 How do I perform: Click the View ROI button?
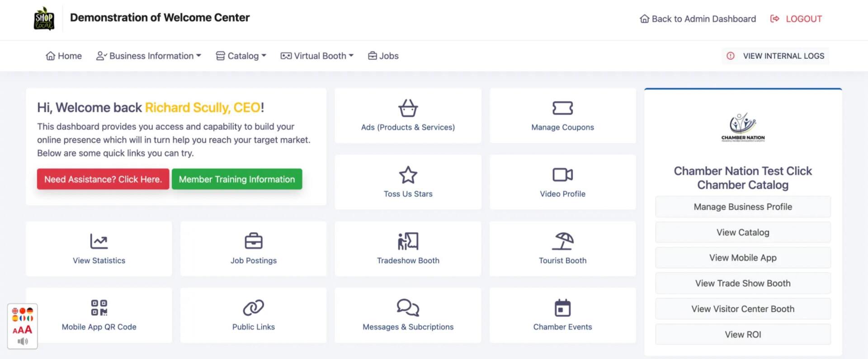(x=743, y=335)
